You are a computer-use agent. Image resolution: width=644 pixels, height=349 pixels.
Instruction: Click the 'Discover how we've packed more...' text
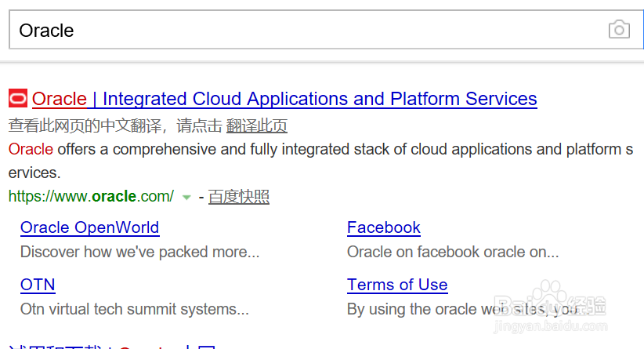pos(139,252)
